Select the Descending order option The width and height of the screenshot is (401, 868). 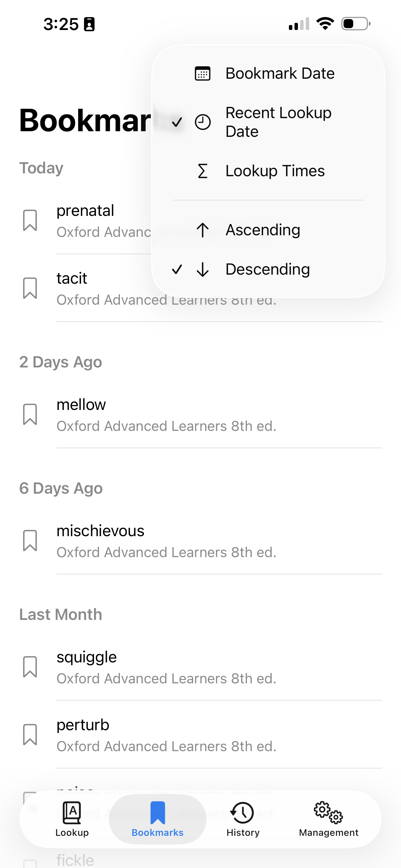pos(267,269)
